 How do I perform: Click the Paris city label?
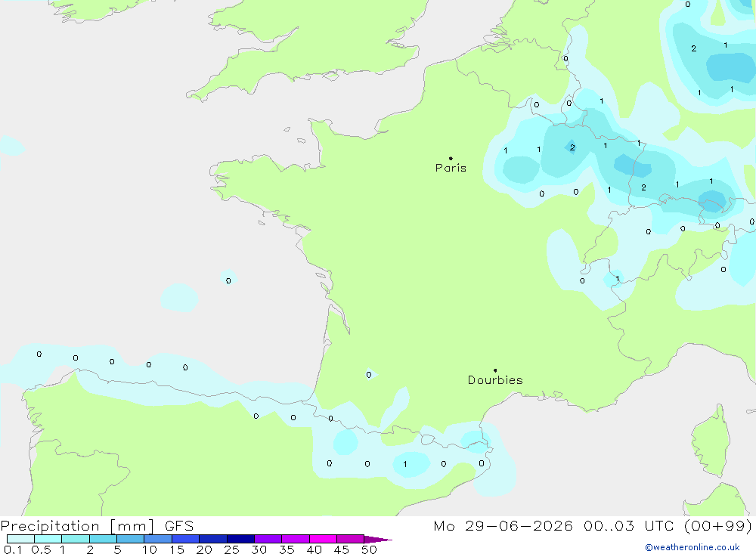[451, 168]
